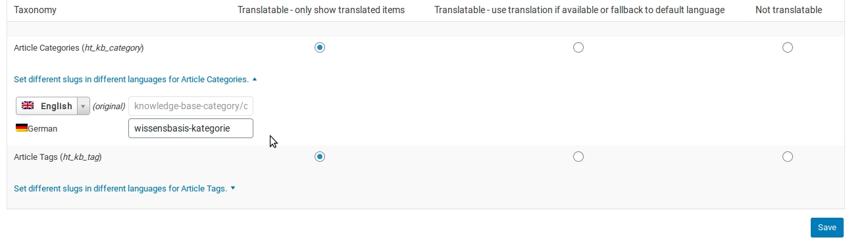Open the English language dropdown arrow
The width and height of the screenshot is (868, 248).
(x=83, y=106)
